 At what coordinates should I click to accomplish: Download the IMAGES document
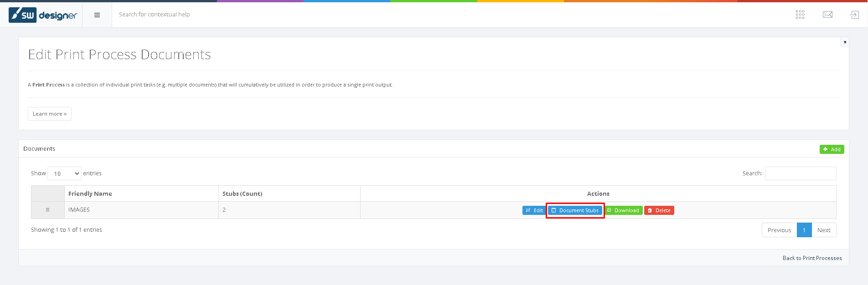623,210
